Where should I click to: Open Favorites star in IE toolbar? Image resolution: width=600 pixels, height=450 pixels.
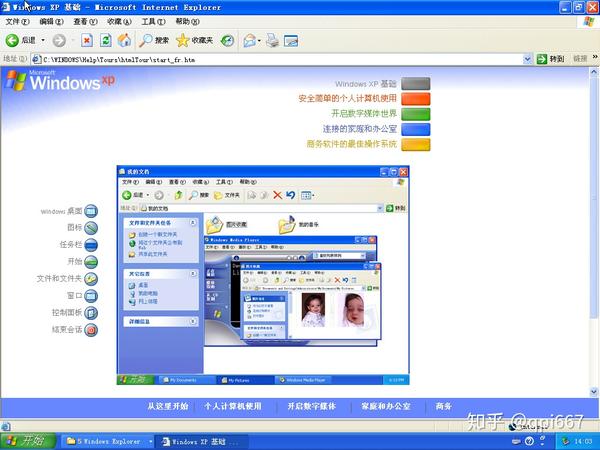(x=194, y=40)
